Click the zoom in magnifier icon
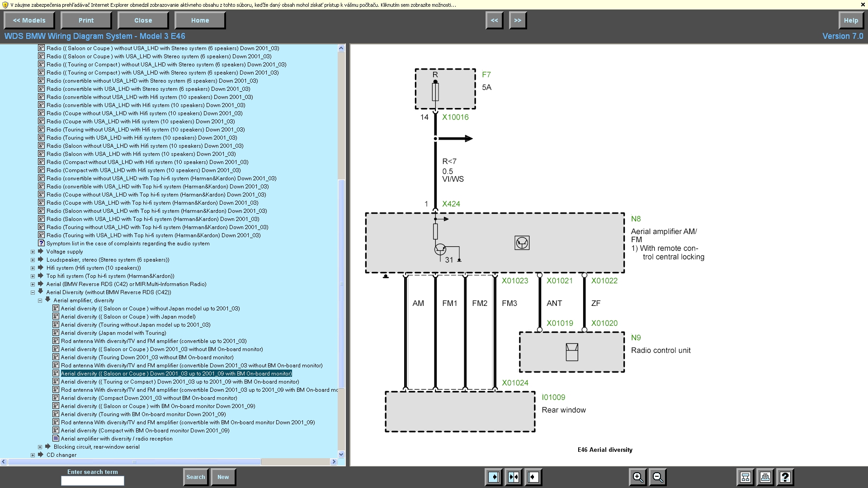Viewport: 868px width, 488px height. tap(637, 477)
